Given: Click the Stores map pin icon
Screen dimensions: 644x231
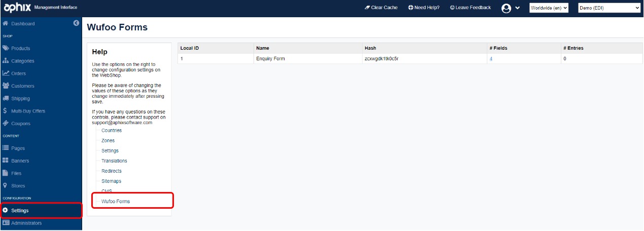Looking at the screenshot, I should (x=5, y=185).
